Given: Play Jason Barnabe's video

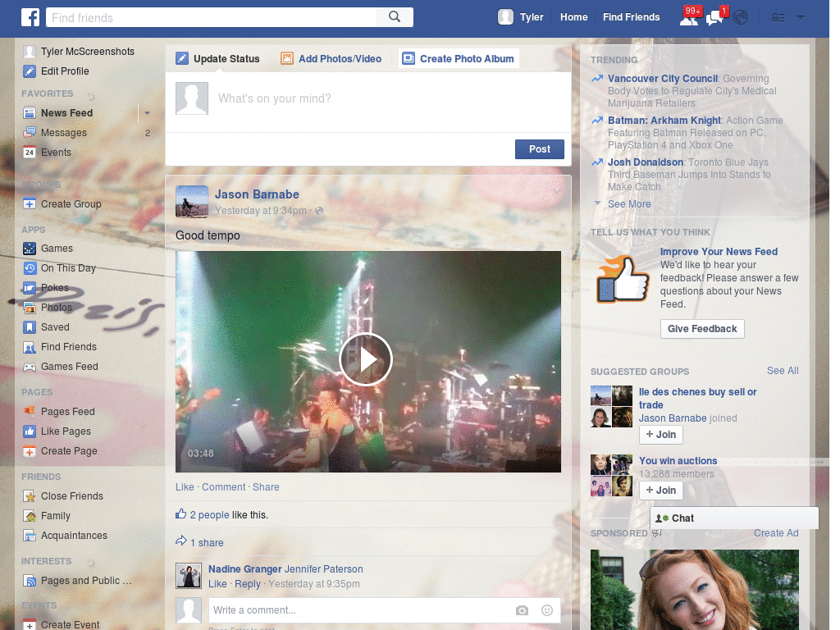Looking at the screenshot, I should 366,359.
